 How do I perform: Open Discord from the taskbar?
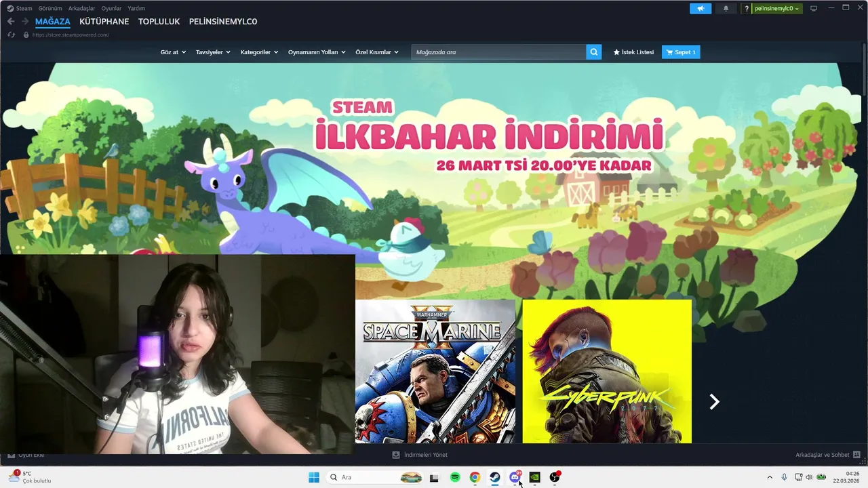click(x=515, y=477)
